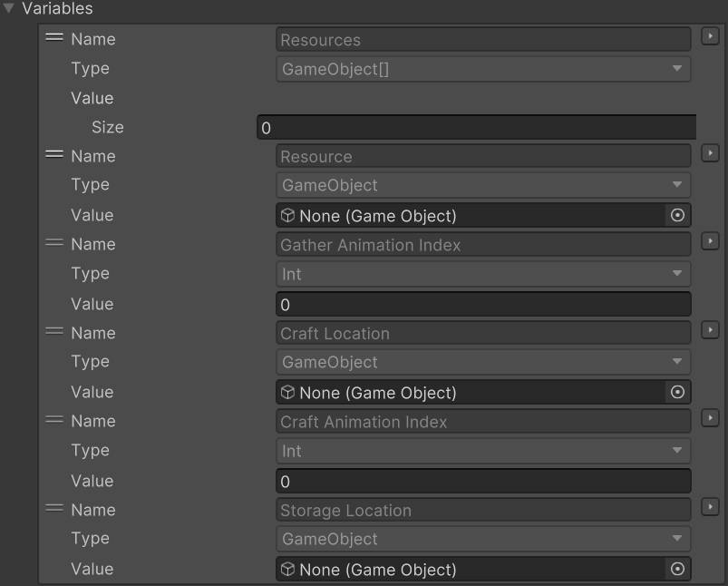Click the Size field of the Resources array
This screenshot has width=728, height=586.
click(476, 128)
